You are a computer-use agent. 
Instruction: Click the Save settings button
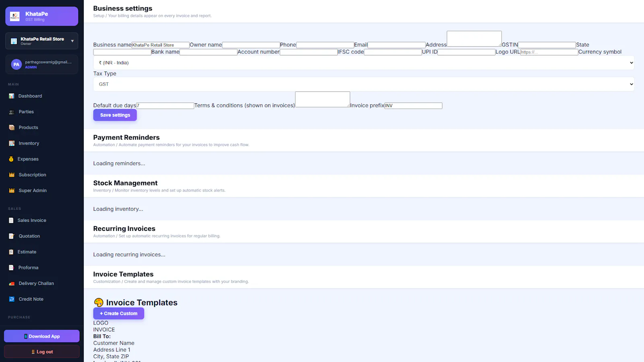click(x=115, y=115)
